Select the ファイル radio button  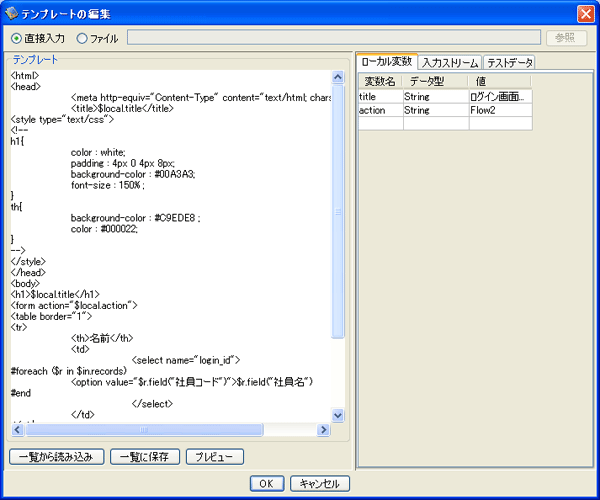(x=81, y=38)
